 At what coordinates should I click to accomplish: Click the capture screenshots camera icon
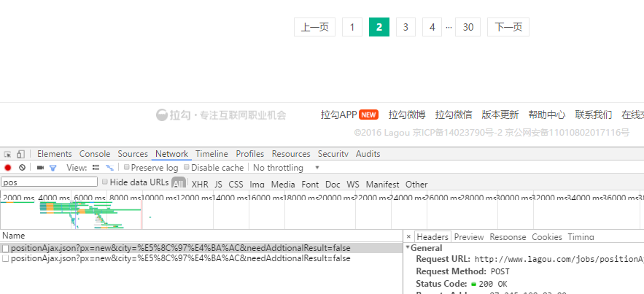click(x=40, y=168)
